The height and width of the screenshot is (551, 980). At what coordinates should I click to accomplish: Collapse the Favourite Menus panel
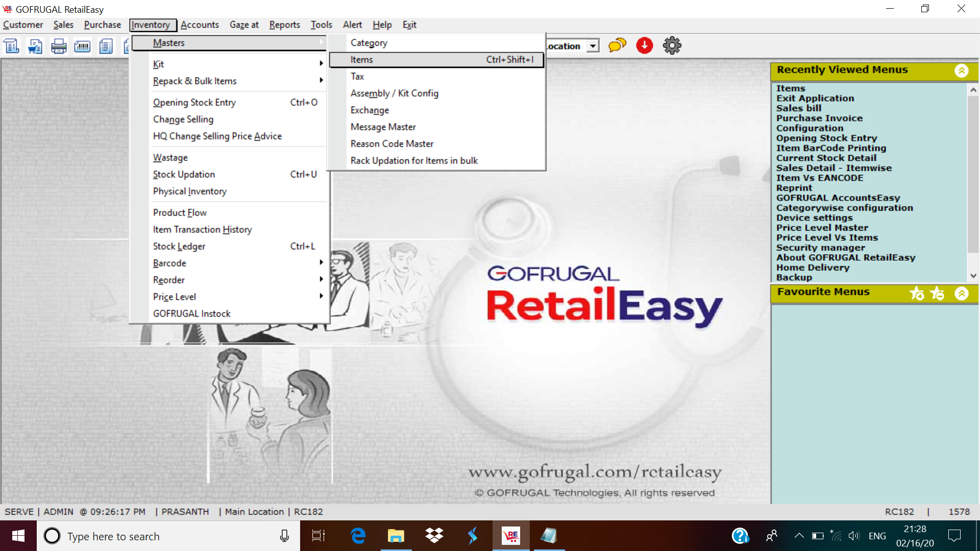(962, 293)
